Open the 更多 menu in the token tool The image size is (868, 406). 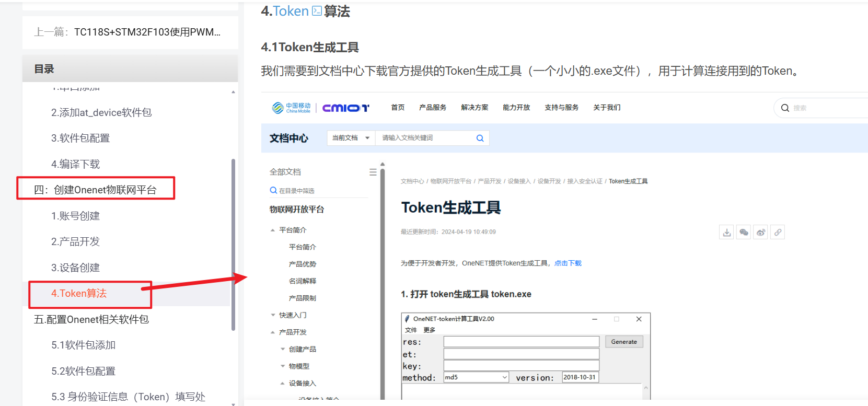[x=430, y=330]
